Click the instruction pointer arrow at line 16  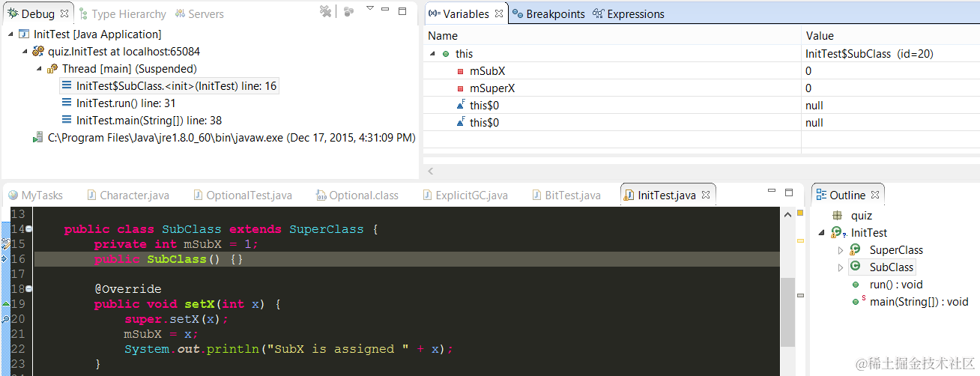point(5,259)
